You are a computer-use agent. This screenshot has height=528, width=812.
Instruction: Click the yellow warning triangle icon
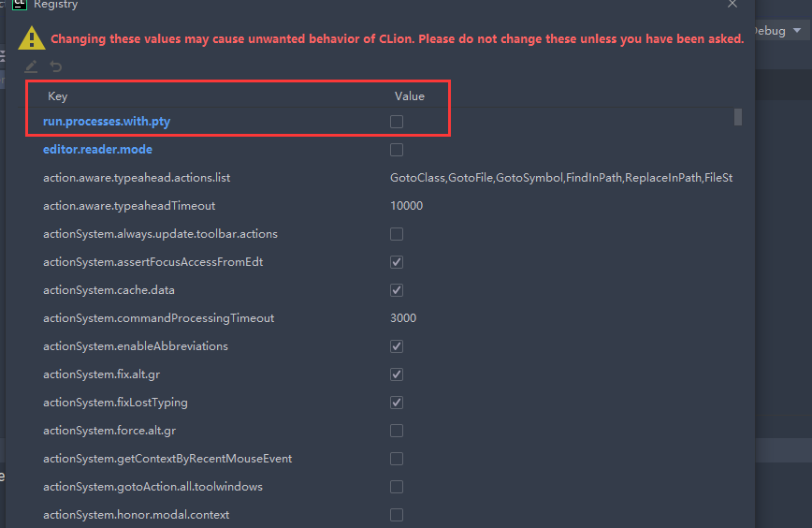[x=32, y=37]
